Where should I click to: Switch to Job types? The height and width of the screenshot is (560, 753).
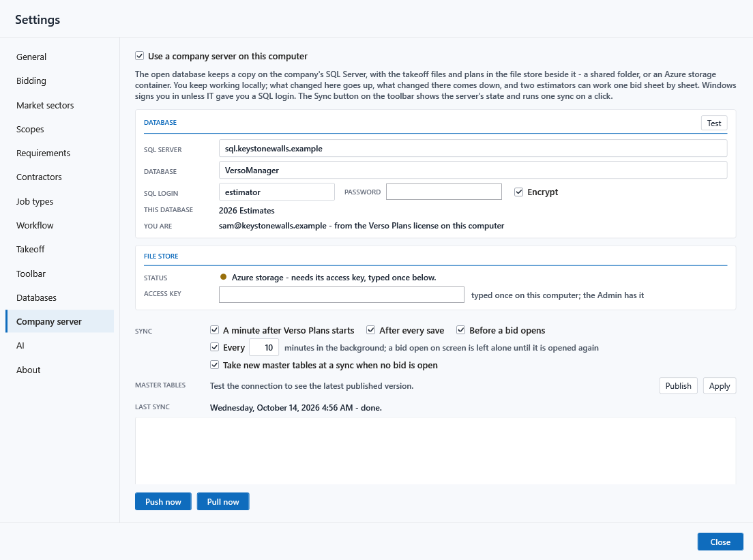tap(35, 201)
